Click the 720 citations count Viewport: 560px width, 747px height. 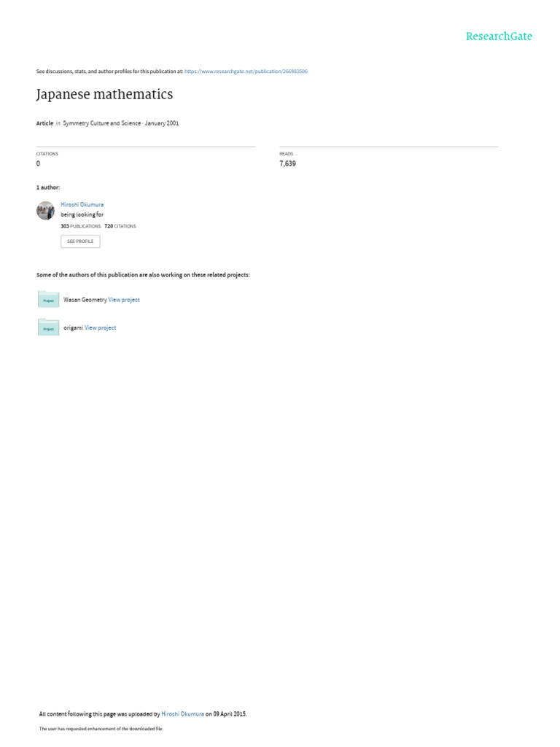pyautogui.click(x=120, y=226)
